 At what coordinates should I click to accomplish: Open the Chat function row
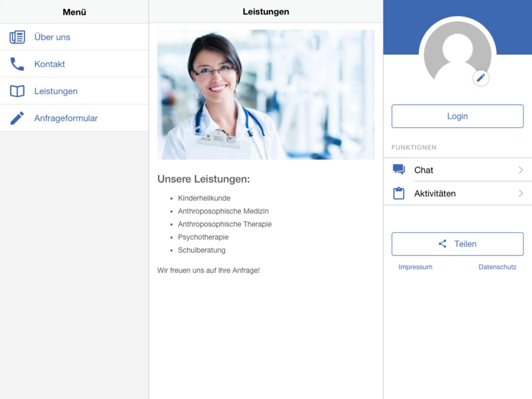[458, 170]
